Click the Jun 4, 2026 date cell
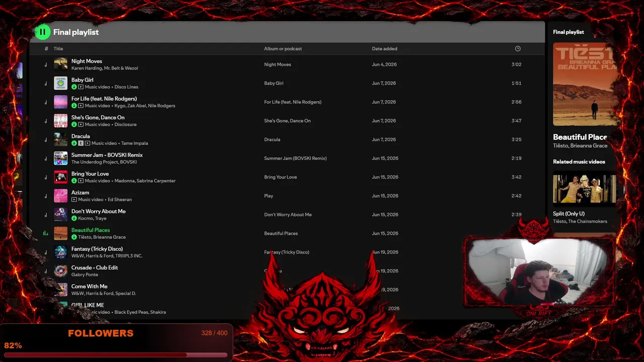Viewport: 644px width, 362px height. tap(384, 64)
